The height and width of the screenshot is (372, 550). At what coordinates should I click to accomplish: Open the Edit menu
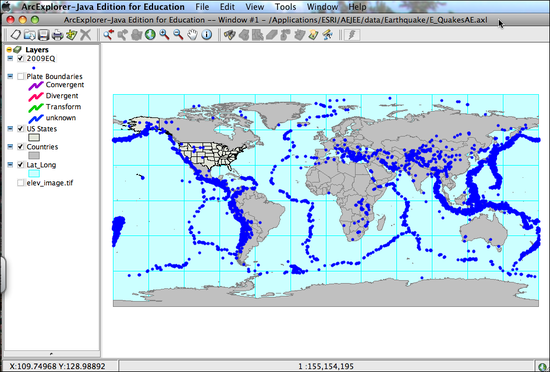(x=227, y=7)
